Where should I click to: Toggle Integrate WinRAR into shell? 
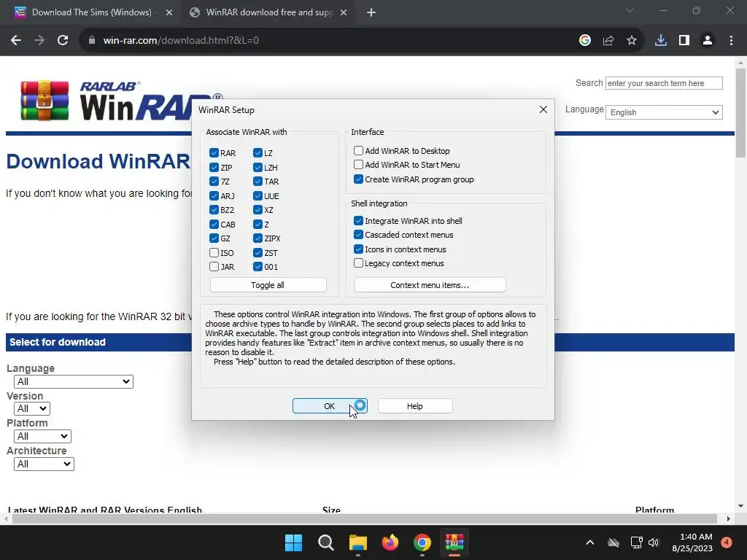[x=358, y=220]
